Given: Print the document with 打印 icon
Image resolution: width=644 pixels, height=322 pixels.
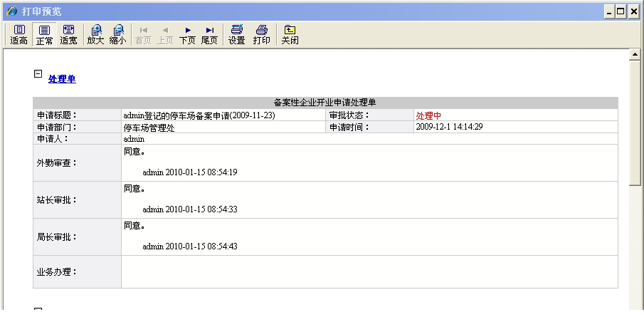Looking at the screenshot, I should click(261, 34).
